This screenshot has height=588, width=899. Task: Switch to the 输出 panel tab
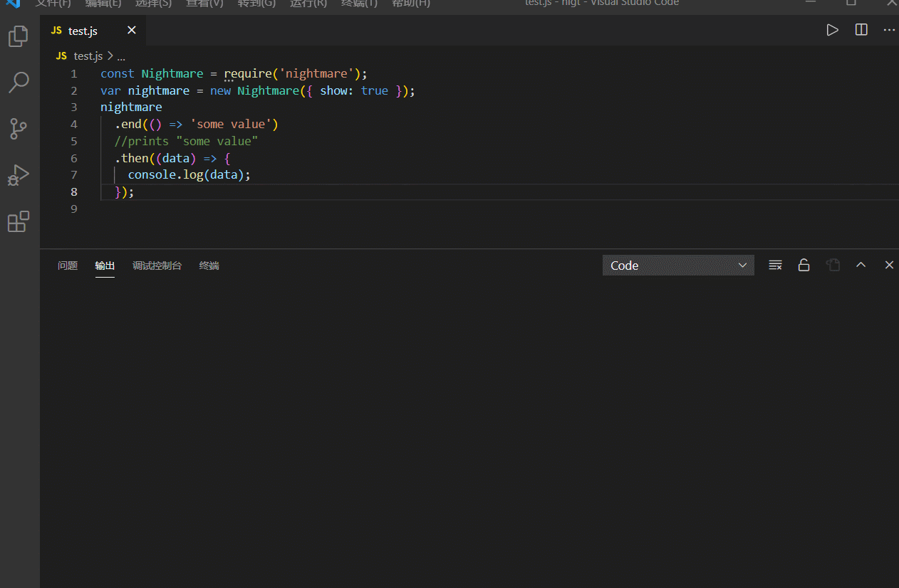click(x=105, y=266)
